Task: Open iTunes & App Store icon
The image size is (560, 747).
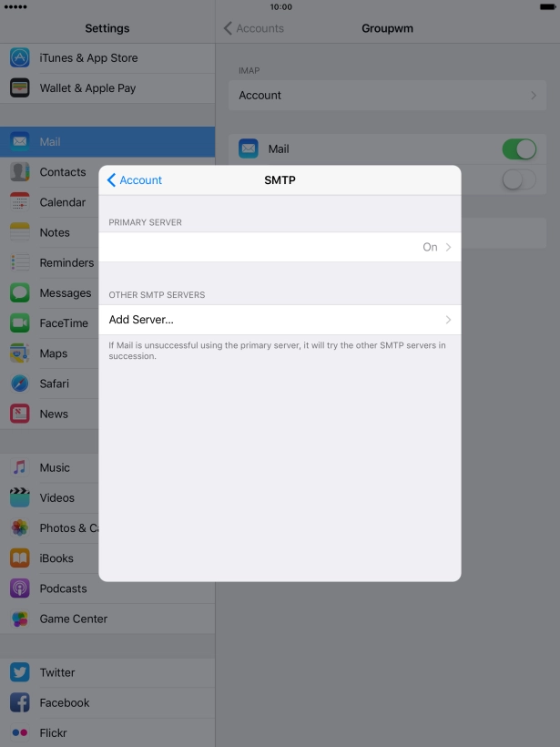Action: tap(20, 57)
